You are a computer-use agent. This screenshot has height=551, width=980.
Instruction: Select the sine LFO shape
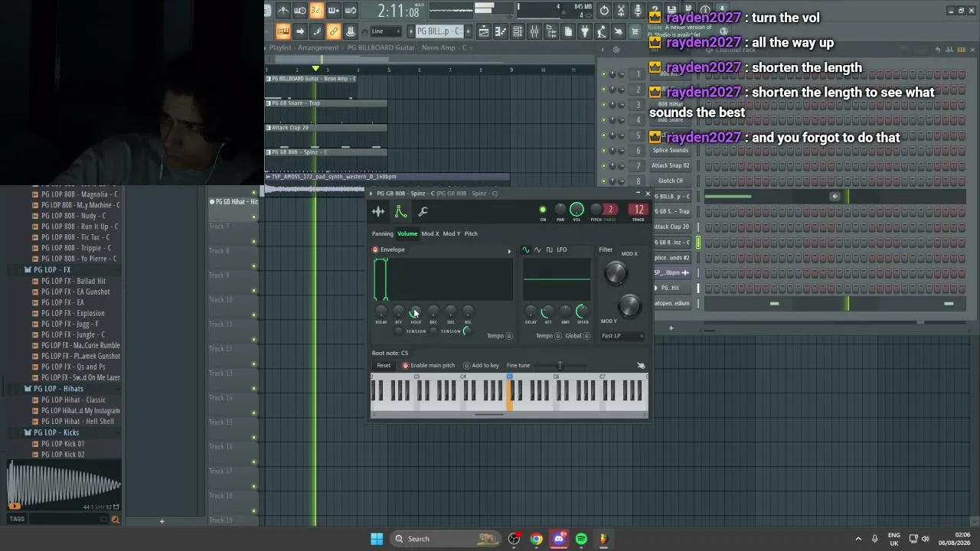[x=526, y=250]
